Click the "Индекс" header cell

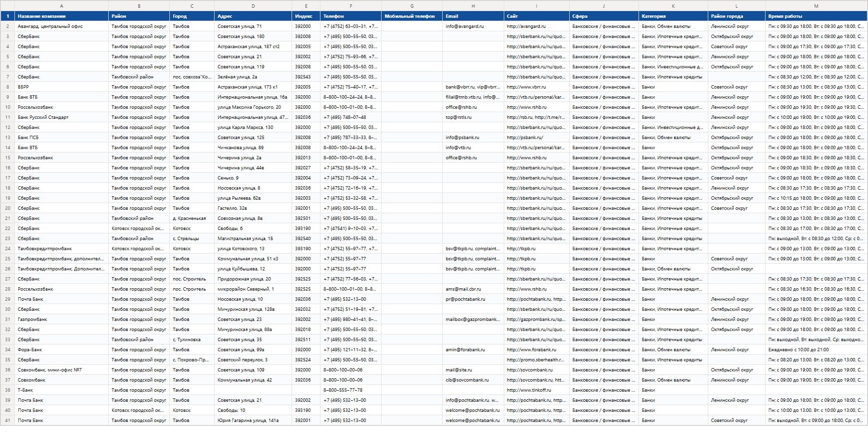(306, 16)
